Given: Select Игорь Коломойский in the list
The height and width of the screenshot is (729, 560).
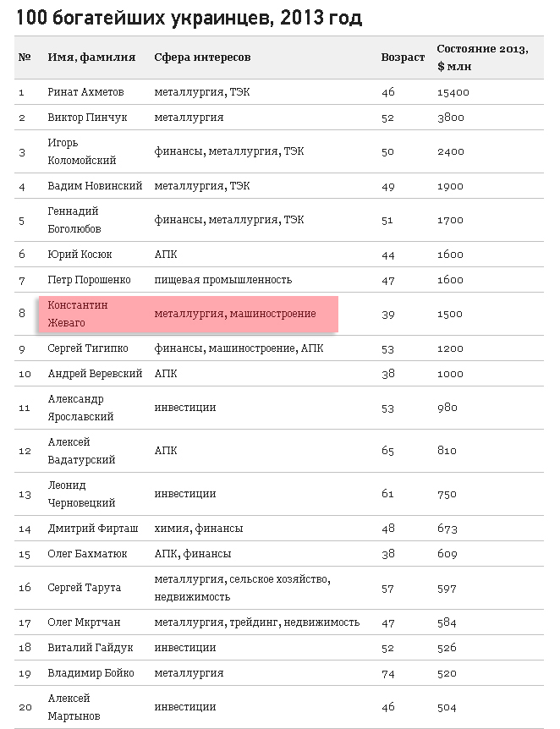Looking at the screenshot, I should [x=82, y=151].
